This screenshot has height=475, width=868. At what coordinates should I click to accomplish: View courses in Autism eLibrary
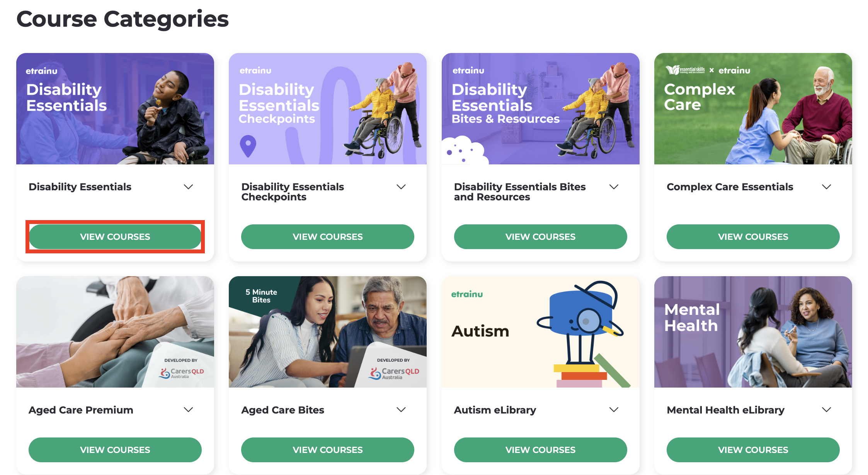click(540, 450)
